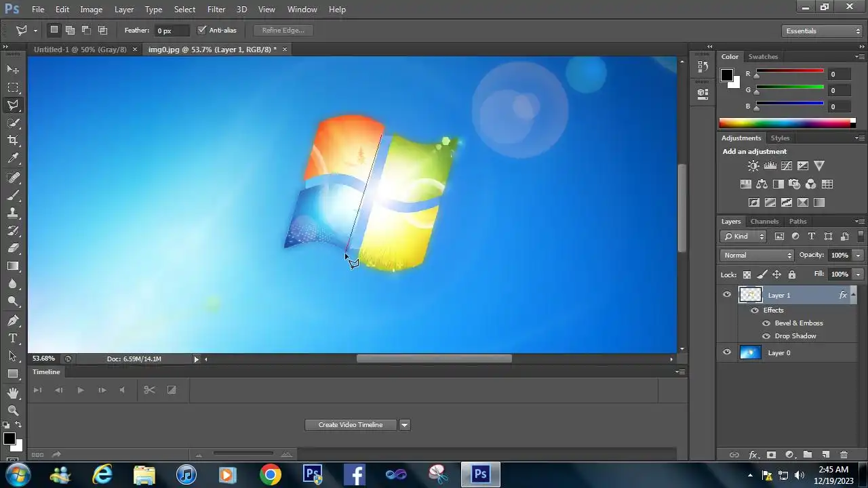Select the Eraser tool
The height and width of the screenshot is (488, 868).
(13, 248)
